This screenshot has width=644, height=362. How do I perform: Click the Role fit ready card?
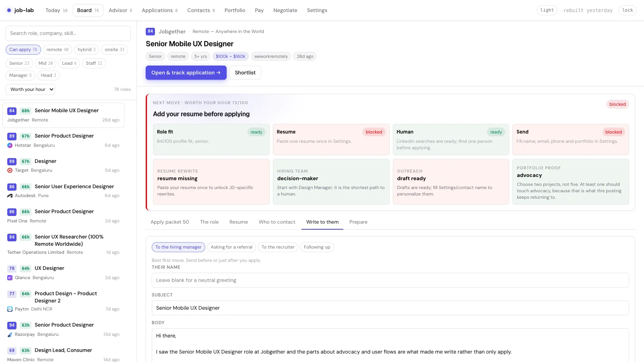coord(211,140)
